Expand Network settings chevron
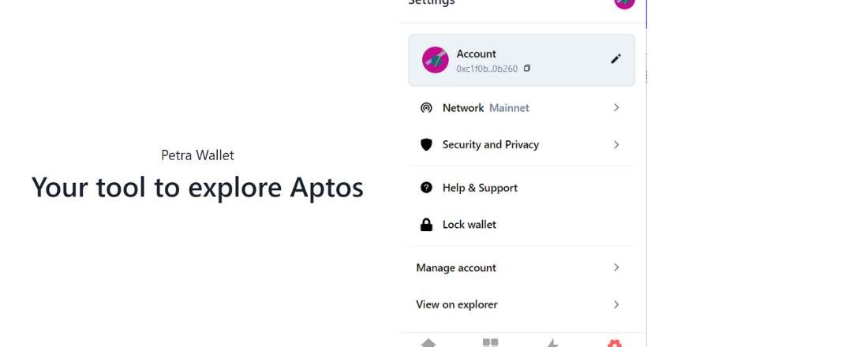868x347 pixels. 616,108
